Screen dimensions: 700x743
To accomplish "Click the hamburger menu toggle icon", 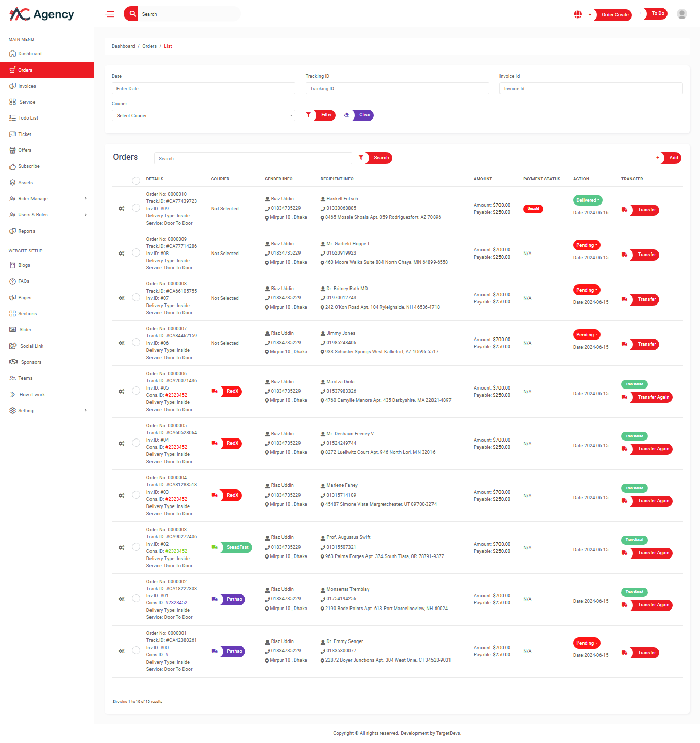I will [110, 14].
